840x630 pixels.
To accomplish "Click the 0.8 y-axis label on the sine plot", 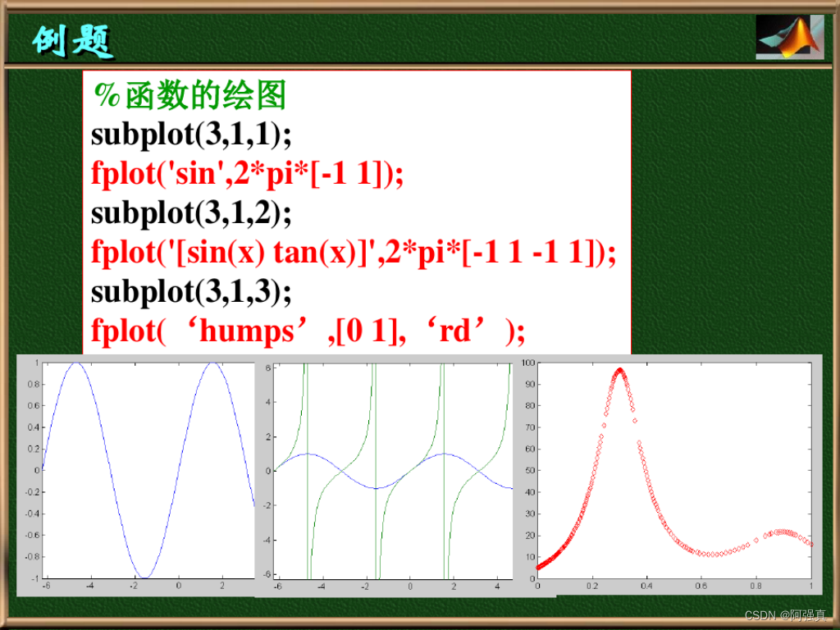I will pos(33,384).
